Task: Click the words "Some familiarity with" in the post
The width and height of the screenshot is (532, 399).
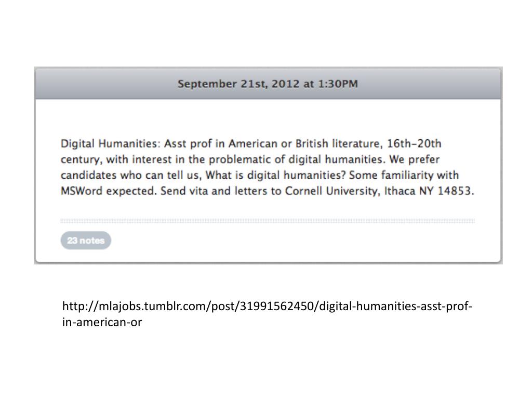Action: coord(404,176)
